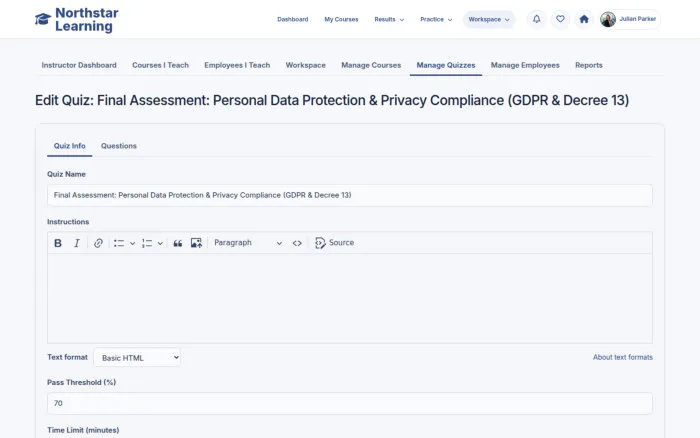Insert a block quote
Viewport: 700px width, 438px height.
coord(178,243)
